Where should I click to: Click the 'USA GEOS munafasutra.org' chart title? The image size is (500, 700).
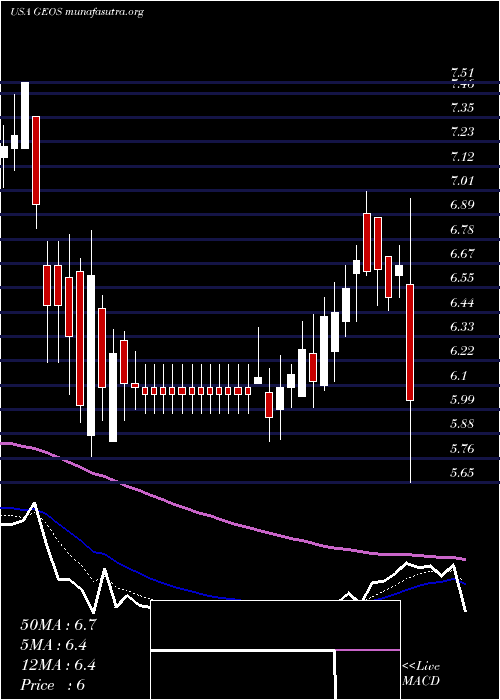[x=77, y=12]
